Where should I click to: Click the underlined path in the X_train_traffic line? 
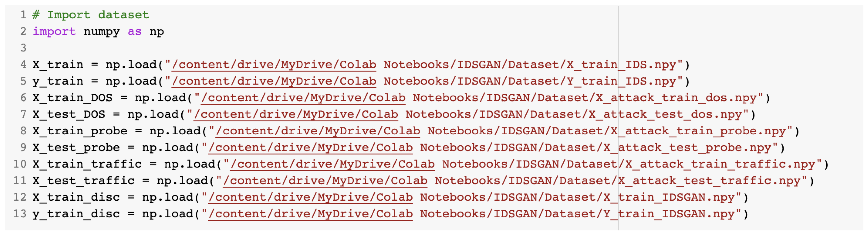pos(332,164)
